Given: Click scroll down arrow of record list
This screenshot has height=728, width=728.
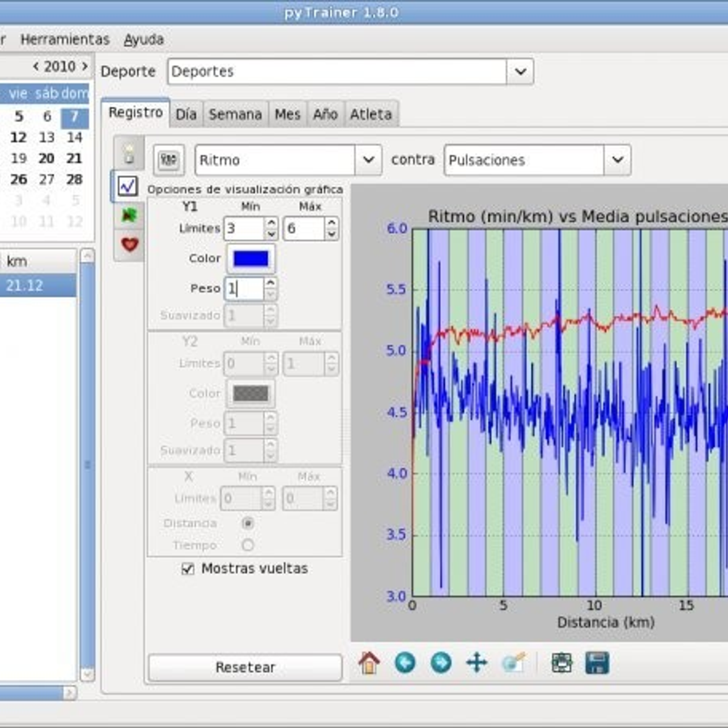Looking at the screenshot, I should click(x=87, y=674).
